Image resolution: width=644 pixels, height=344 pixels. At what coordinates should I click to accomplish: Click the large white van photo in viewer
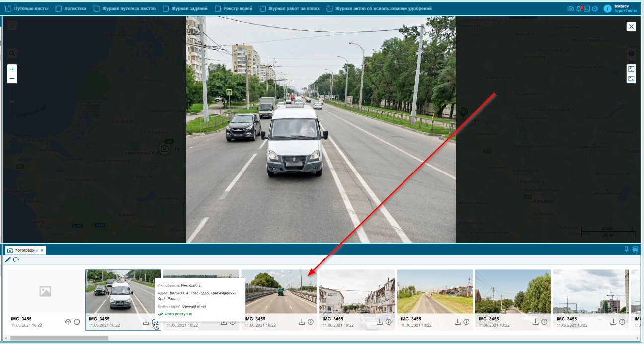tap(321, 130)
